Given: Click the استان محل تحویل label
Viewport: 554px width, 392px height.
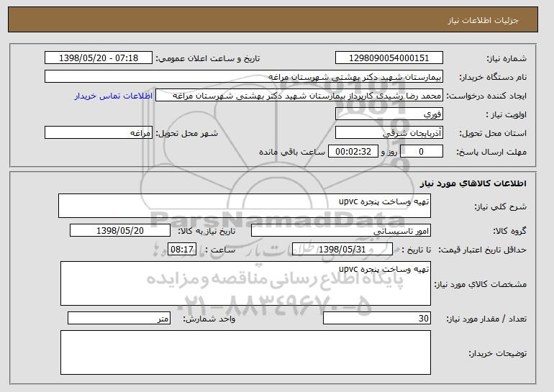Looking at the screenshot, I should [493, 134].
